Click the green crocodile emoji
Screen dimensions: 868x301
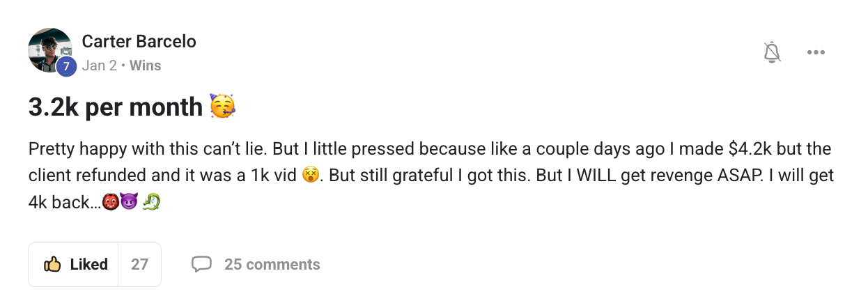pyautogui.click(x=151, y=203)
